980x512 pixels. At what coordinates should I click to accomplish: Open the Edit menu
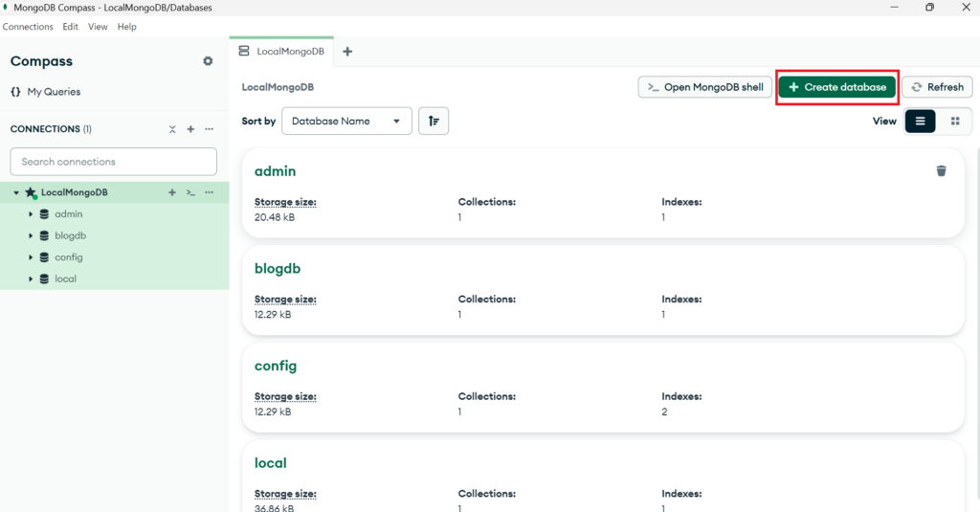[70, 27]
